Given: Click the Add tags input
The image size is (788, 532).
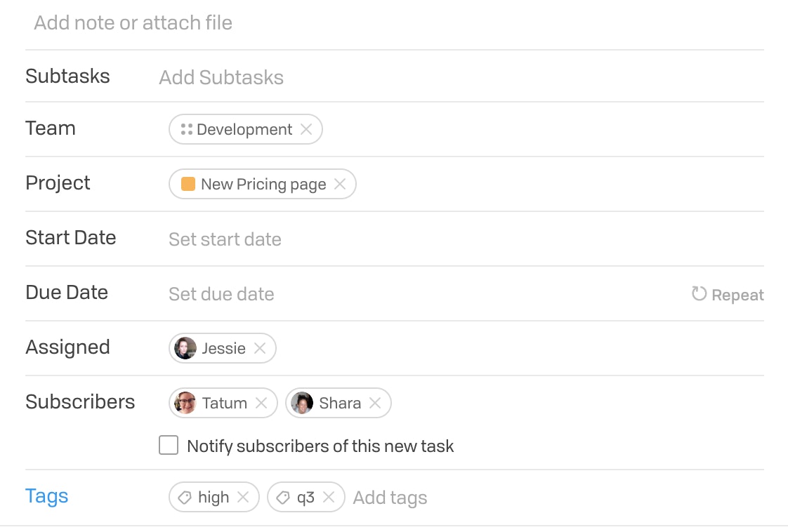Looking at the screenshot, I should 390,498.
